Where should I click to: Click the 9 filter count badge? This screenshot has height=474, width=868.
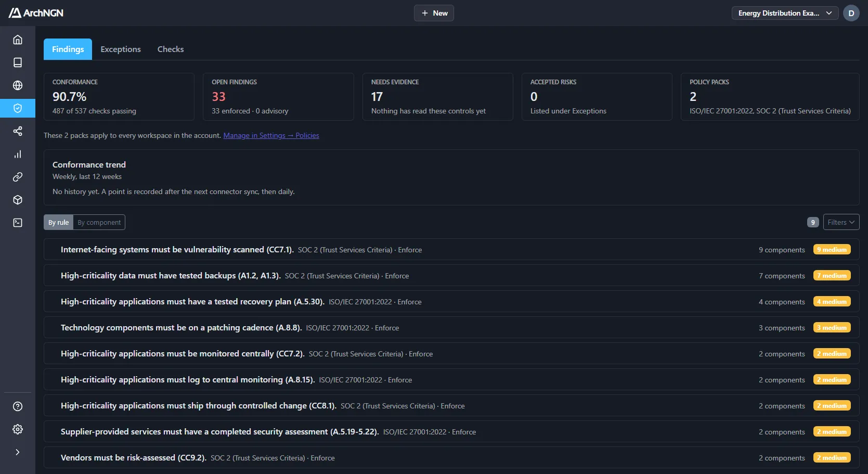click(x=813, y=222)
